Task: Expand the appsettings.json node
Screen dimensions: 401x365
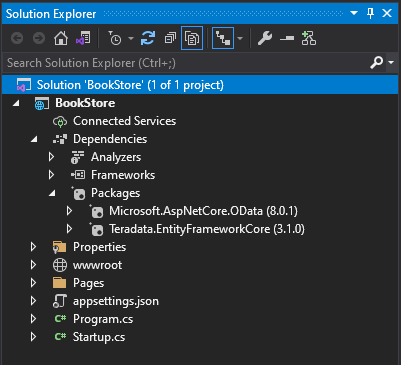Action: 33,301
